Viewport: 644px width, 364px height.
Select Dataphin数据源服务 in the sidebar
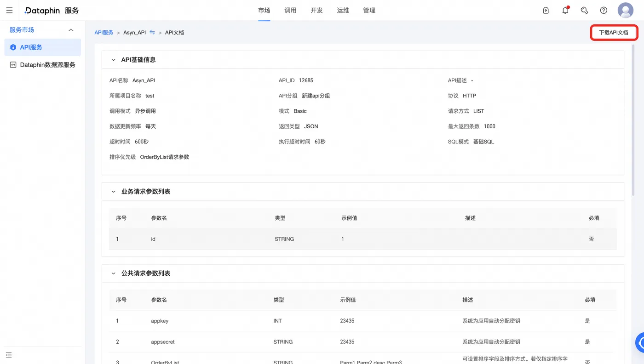click(43, 65)
